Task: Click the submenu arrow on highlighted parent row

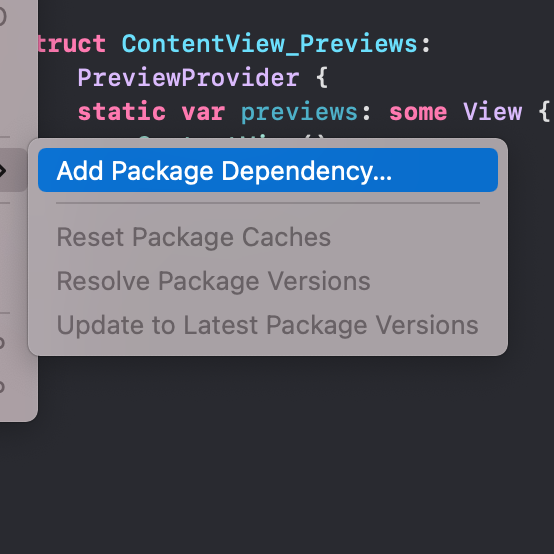Action: click(x=3, y=171)
